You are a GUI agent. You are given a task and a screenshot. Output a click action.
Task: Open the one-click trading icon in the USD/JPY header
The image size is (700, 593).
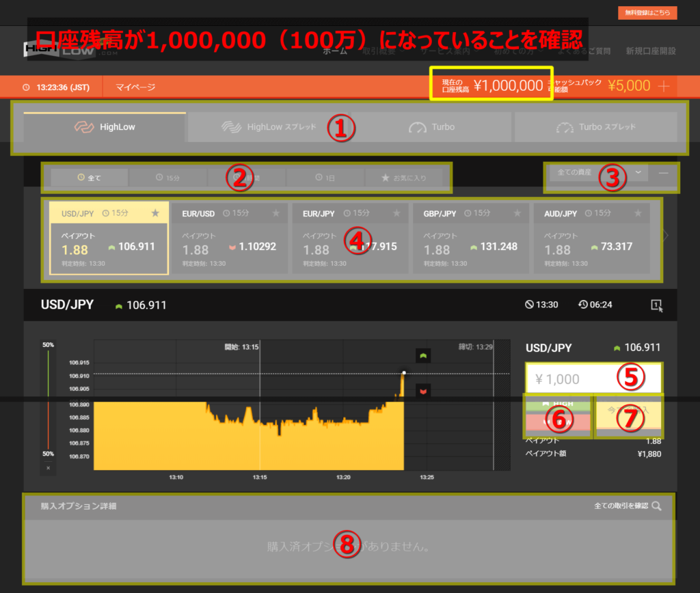click(656, 305)
